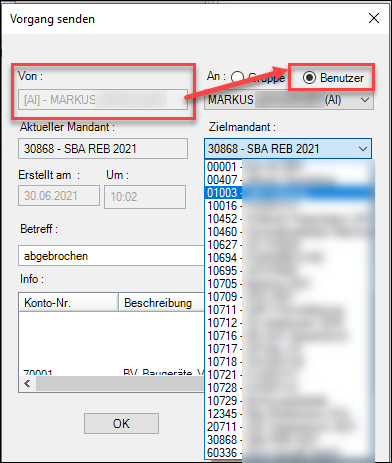Choose entry 20711 in the list

click(289, 427)
